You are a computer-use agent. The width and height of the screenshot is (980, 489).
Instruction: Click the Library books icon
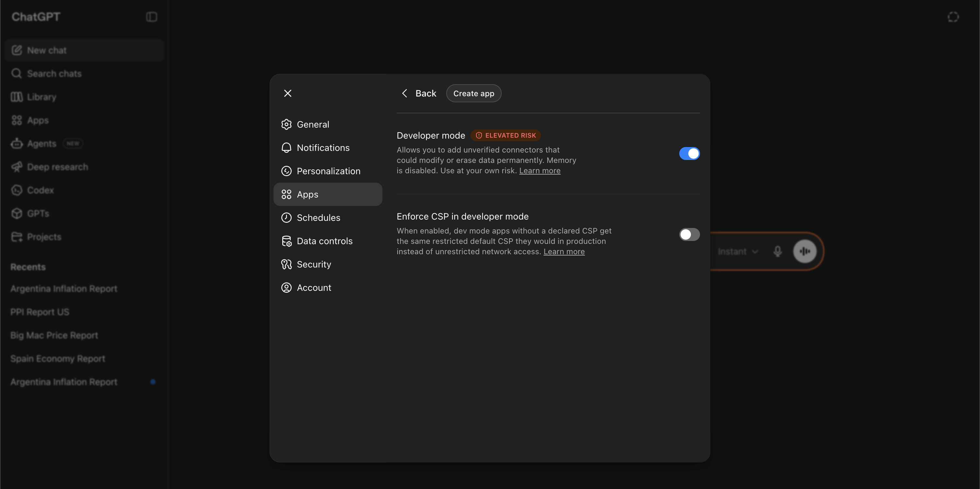16,97
